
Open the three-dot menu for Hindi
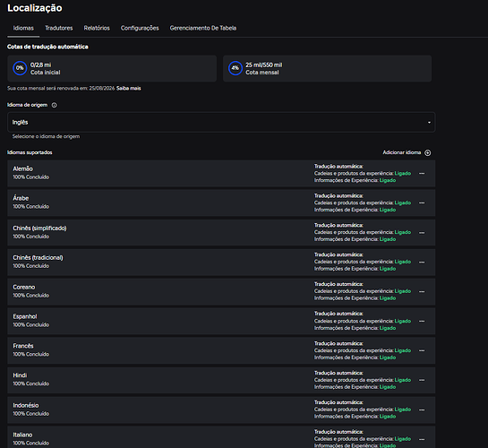pyautogui.click(x=422, y=380)
